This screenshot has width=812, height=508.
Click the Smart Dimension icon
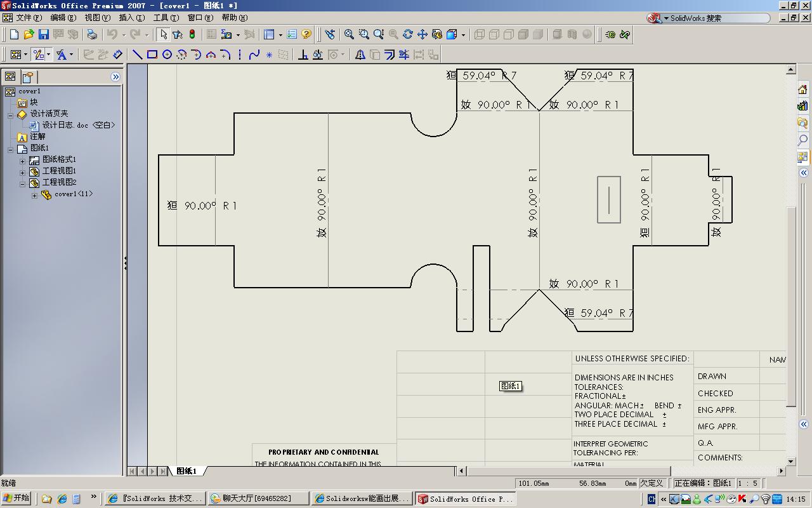(118, 55)
